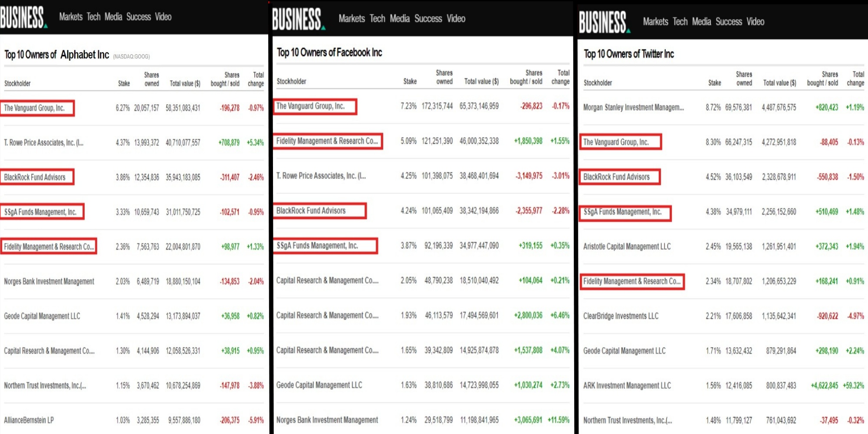868x434 pixels.
Task: Click The Vanguard Group in Twitter owners
Action: (x=616, y=142)
